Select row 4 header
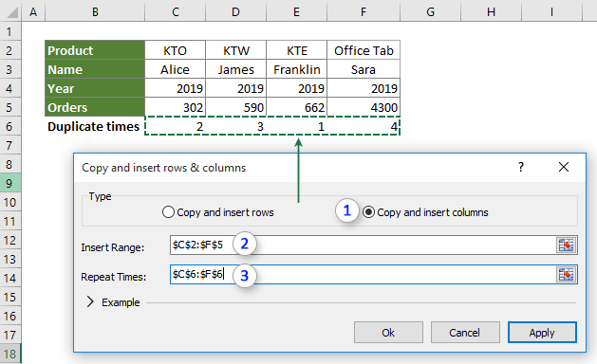 click(x=10, y=88)
